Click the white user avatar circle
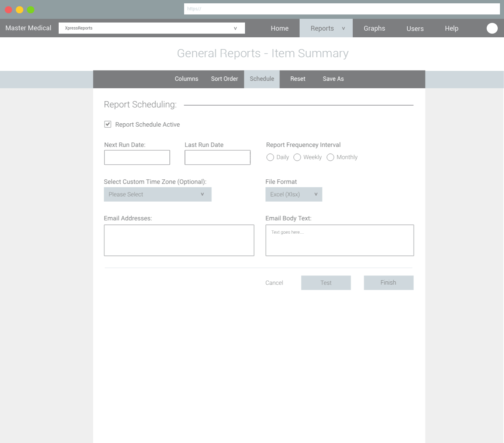Viewport: 504px width, 443px height. 492,28
